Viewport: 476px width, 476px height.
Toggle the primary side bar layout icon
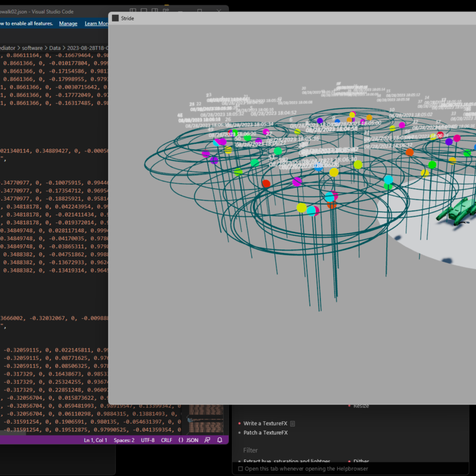coord(132,11)
